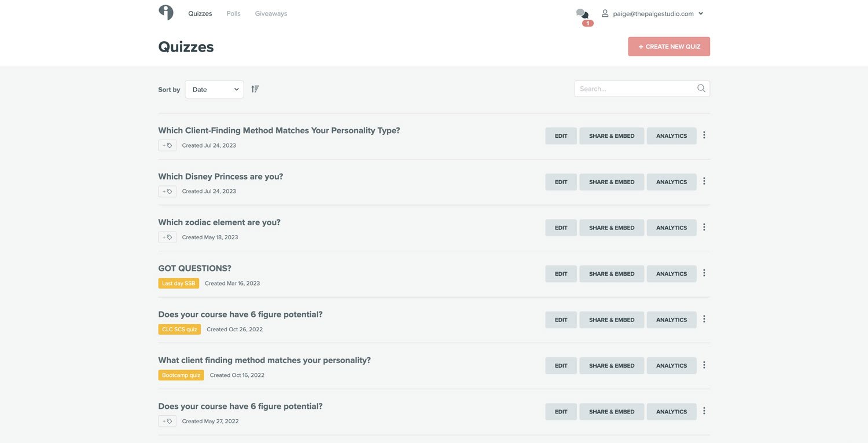Switch to the Giveaways tab
Viewport: 868px width, 443px height.
coord(271,13)
